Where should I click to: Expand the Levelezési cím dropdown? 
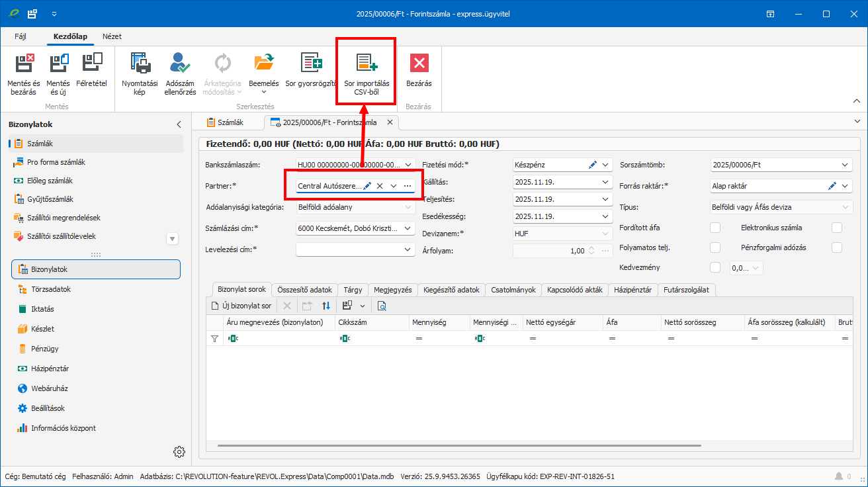(x=408, y=249)
